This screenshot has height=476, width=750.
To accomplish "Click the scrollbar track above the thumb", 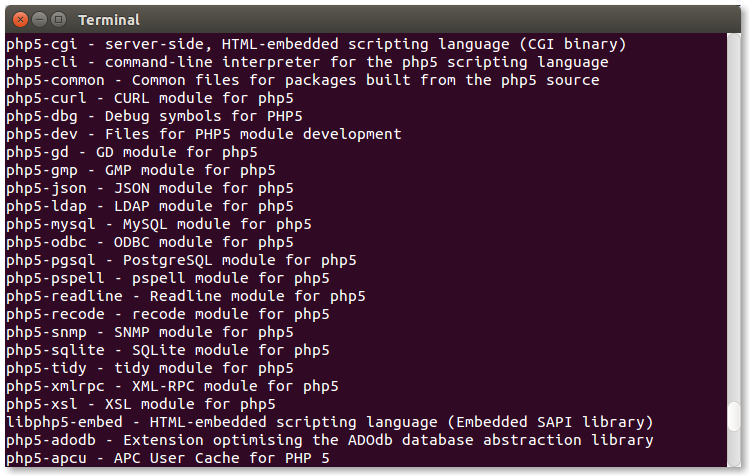I will [734, 200].
